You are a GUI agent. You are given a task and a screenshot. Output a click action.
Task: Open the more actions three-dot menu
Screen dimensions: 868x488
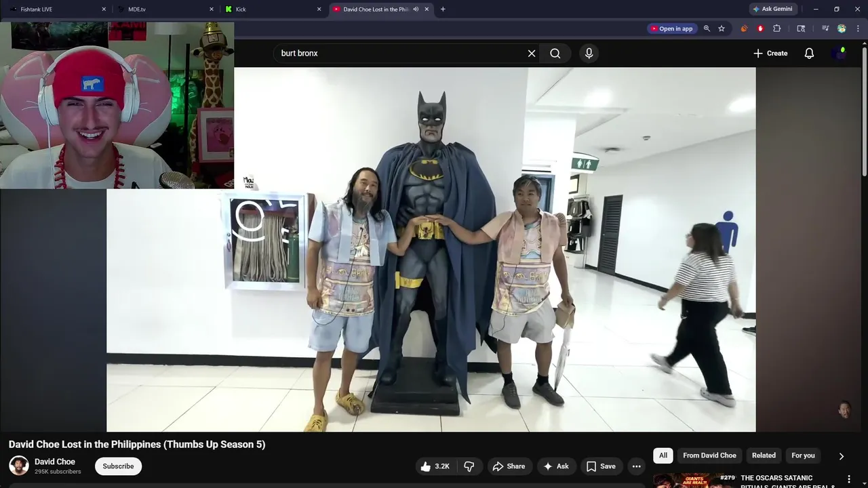point(636,466)
